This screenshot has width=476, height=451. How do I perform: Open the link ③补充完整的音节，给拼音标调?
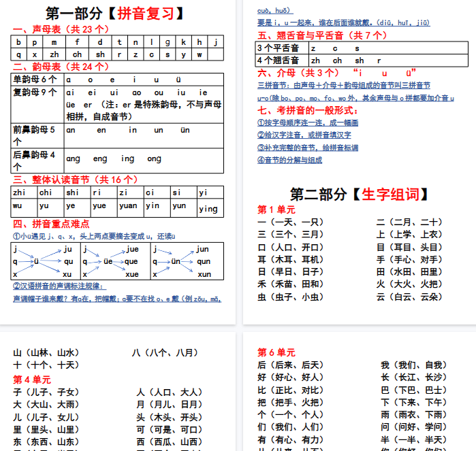click(307, 148)
